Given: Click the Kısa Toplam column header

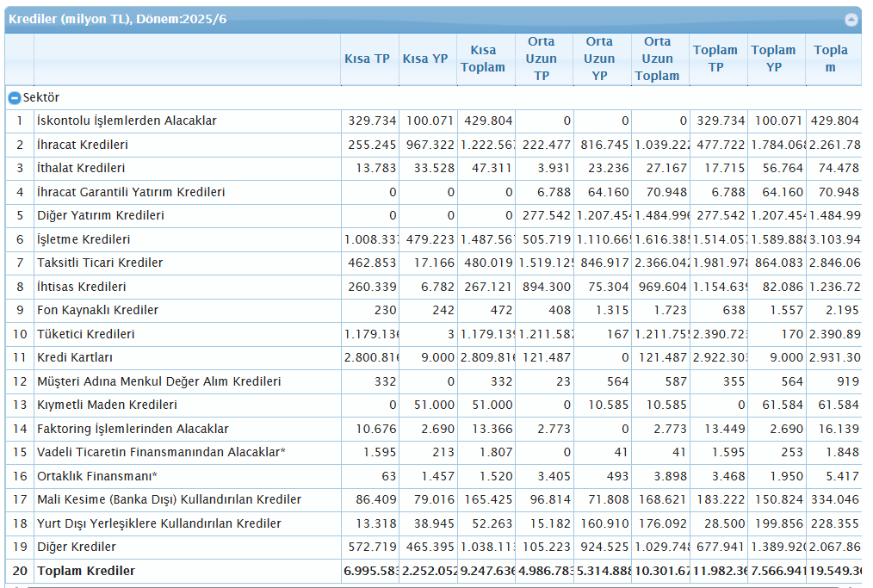Looking at the screenshot, I should [484, 58].
